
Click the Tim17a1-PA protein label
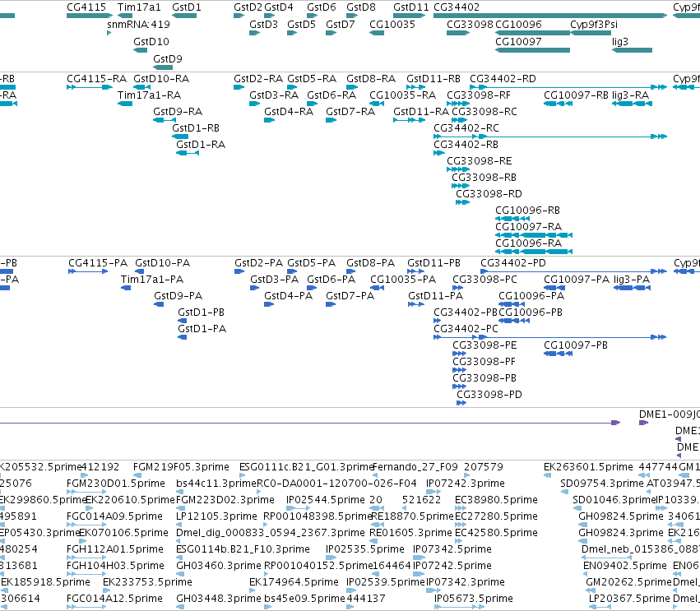point(152,280)
